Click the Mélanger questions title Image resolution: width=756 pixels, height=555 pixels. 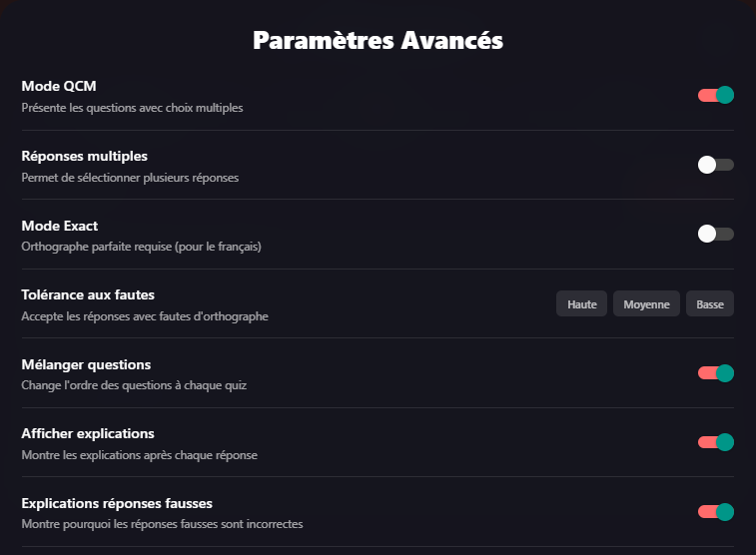(x=86, y=364)
